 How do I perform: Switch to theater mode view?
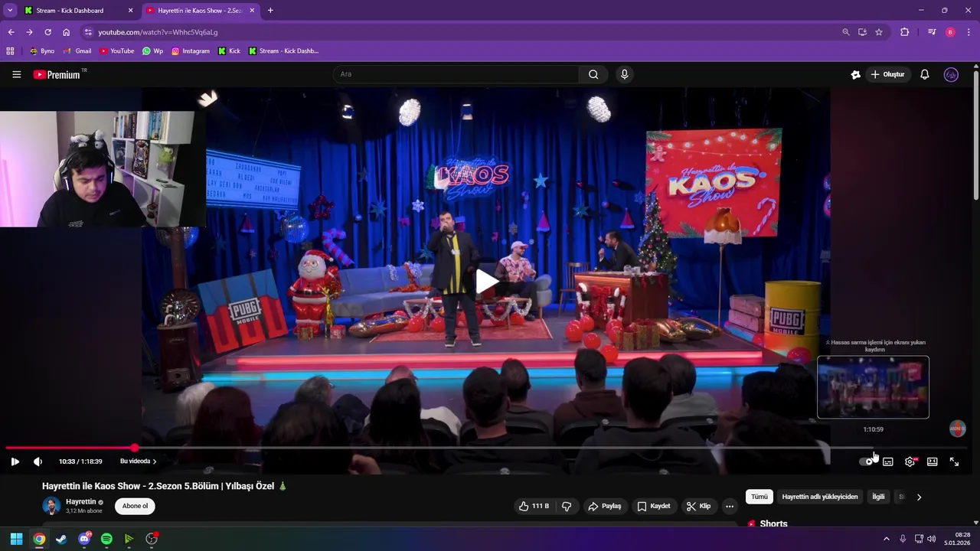[x=933, y=461]
